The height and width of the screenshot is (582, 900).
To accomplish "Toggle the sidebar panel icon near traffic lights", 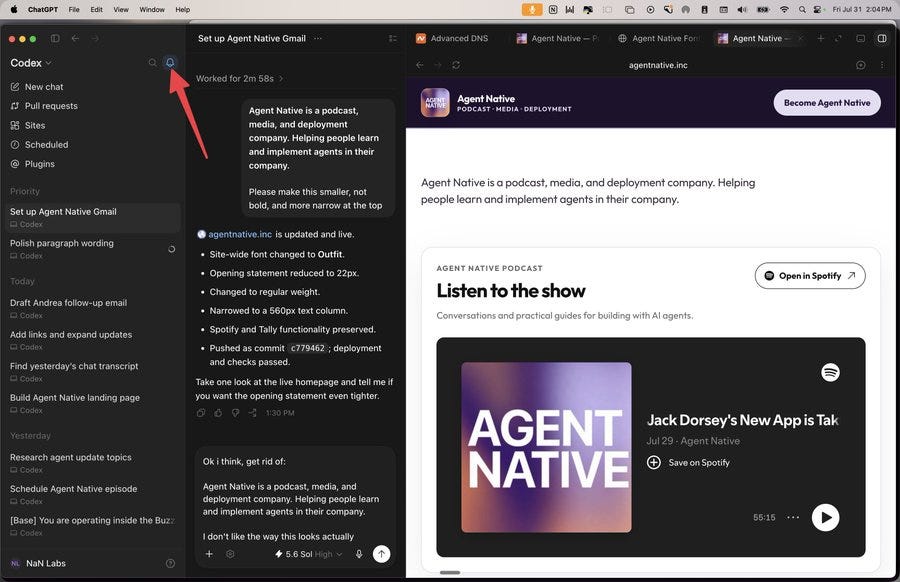I will tap(55, 38).
